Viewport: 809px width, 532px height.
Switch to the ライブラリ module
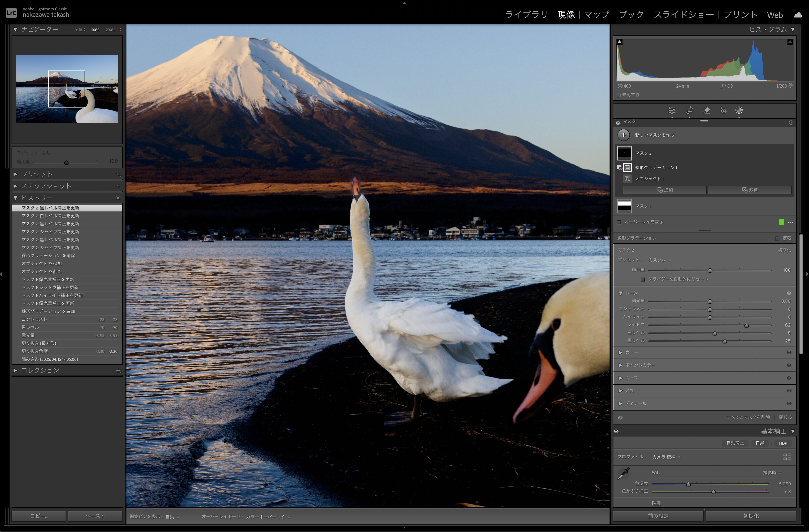526,15
